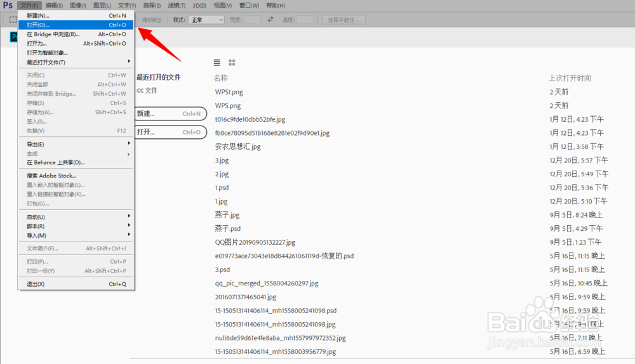Open the 窗口(W) menu
This screenshot has height=364, width=635.
(x=249, y=5)
